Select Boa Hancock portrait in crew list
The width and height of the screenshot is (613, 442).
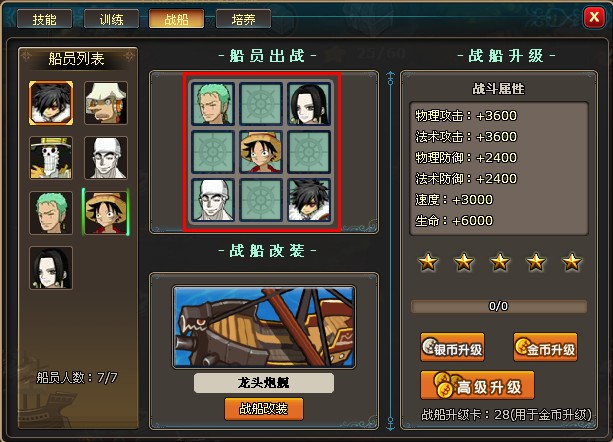(51, 268)
